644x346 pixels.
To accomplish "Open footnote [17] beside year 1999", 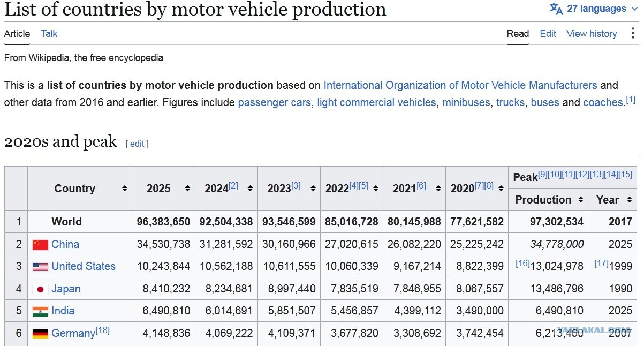I will [x=602, y=263].
